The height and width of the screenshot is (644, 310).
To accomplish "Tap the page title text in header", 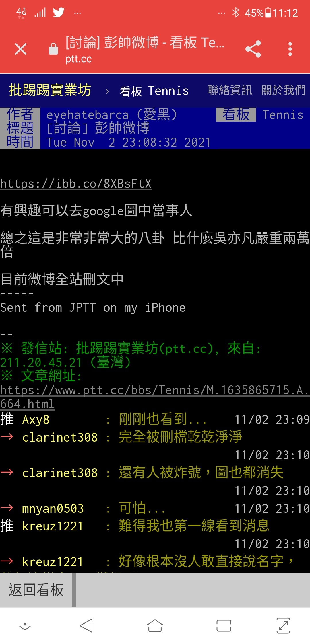I will 145,42.
